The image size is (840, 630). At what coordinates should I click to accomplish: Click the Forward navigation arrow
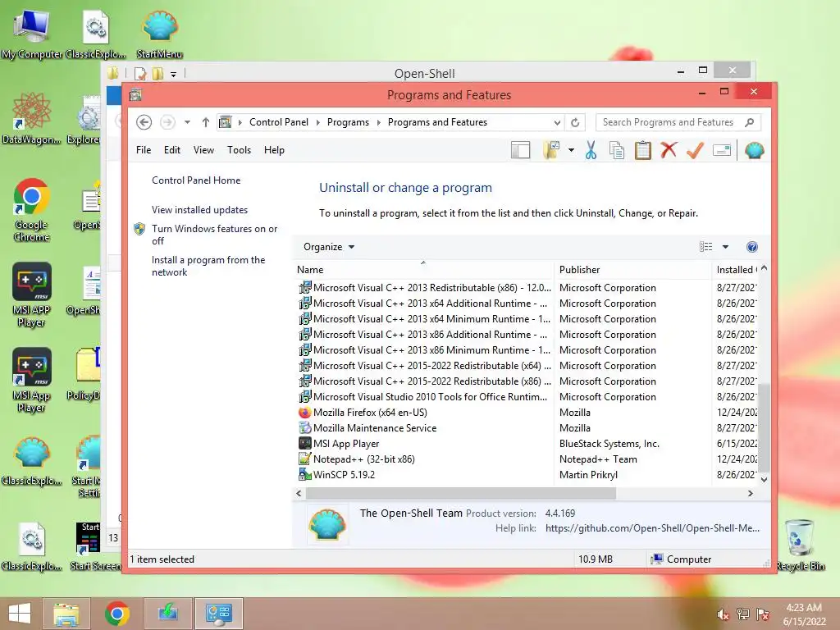[167, 122]
